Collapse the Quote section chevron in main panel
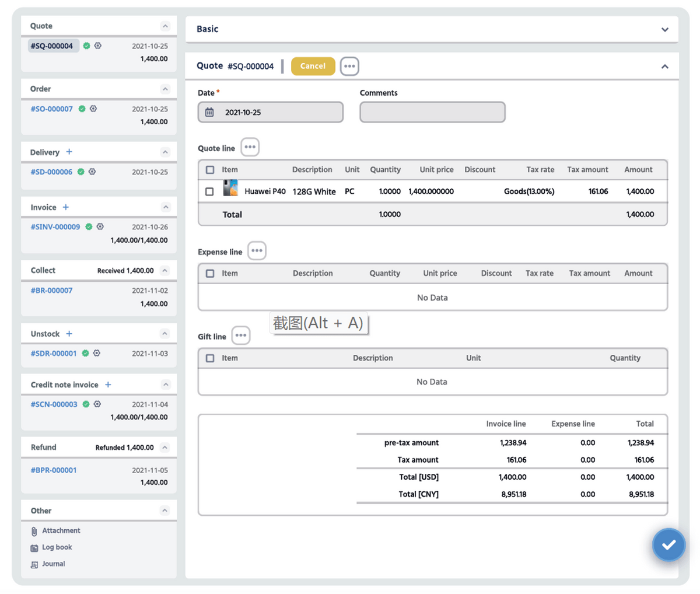The height and width of the screenshot is (594, 700). pyautogui.click(x=664, y=67)
